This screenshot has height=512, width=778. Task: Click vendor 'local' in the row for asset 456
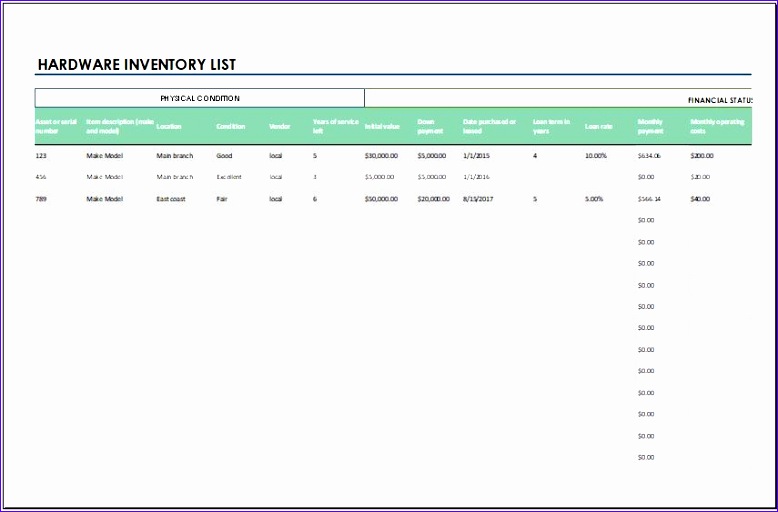click(x=275, y=177)
